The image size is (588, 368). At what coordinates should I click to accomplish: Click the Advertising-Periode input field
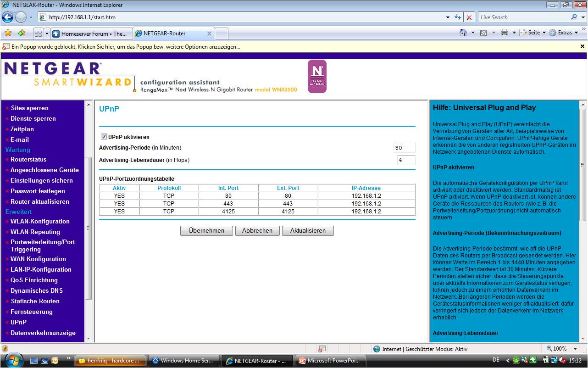coord(404,148)
